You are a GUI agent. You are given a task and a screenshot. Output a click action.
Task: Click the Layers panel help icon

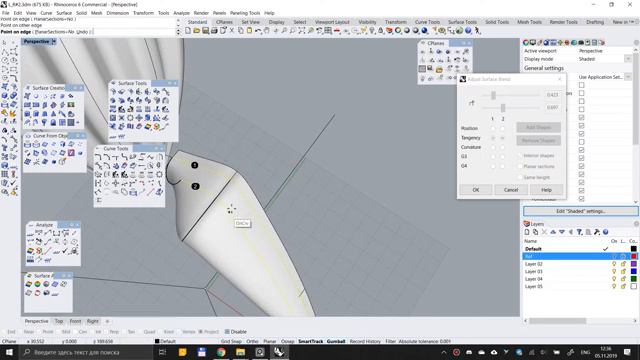606,232
